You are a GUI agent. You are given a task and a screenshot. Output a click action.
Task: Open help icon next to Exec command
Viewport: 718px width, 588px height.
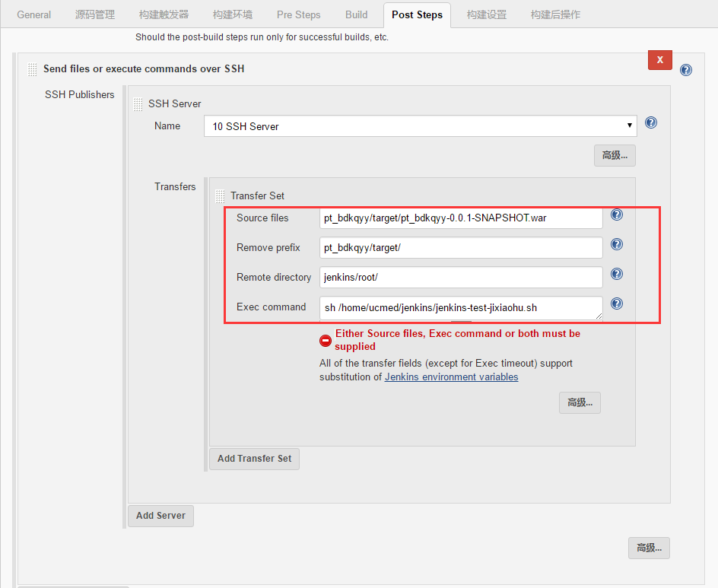click(x=617, y=304)
